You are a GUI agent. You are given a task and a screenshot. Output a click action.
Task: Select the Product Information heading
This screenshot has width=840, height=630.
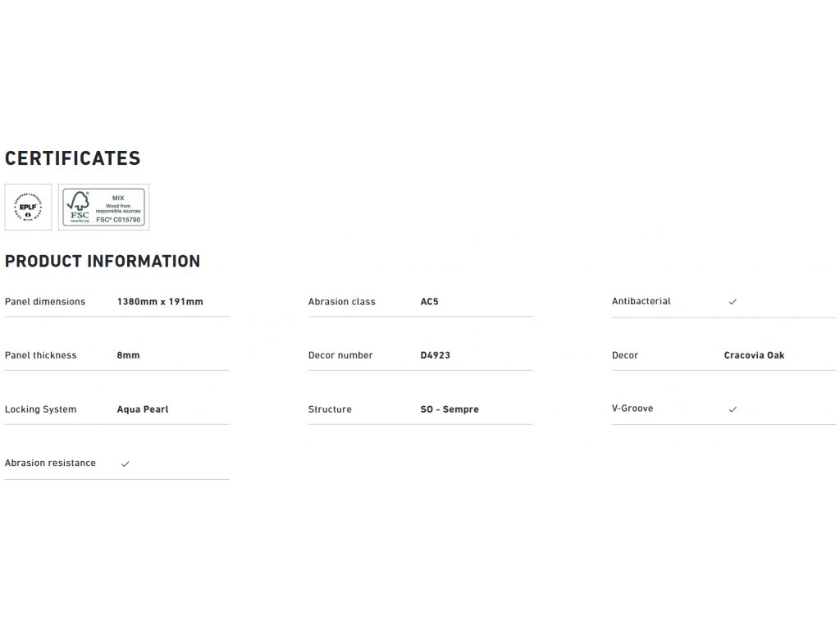(103, 261)
